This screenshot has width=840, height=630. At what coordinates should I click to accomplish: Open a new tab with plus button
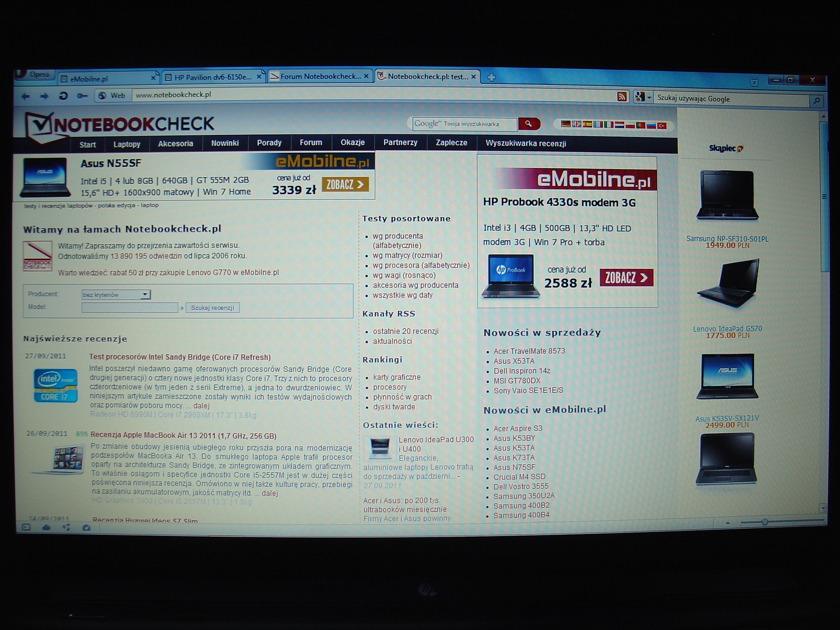[491, 77]
